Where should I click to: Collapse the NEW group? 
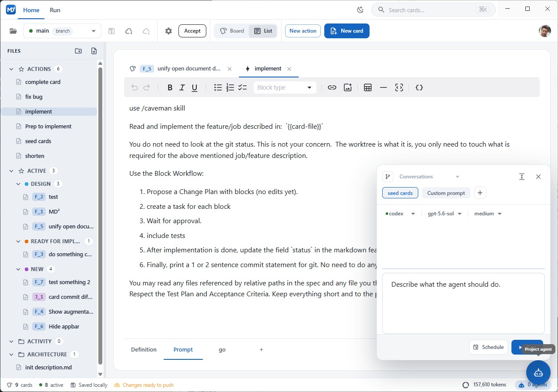[18, 269]
